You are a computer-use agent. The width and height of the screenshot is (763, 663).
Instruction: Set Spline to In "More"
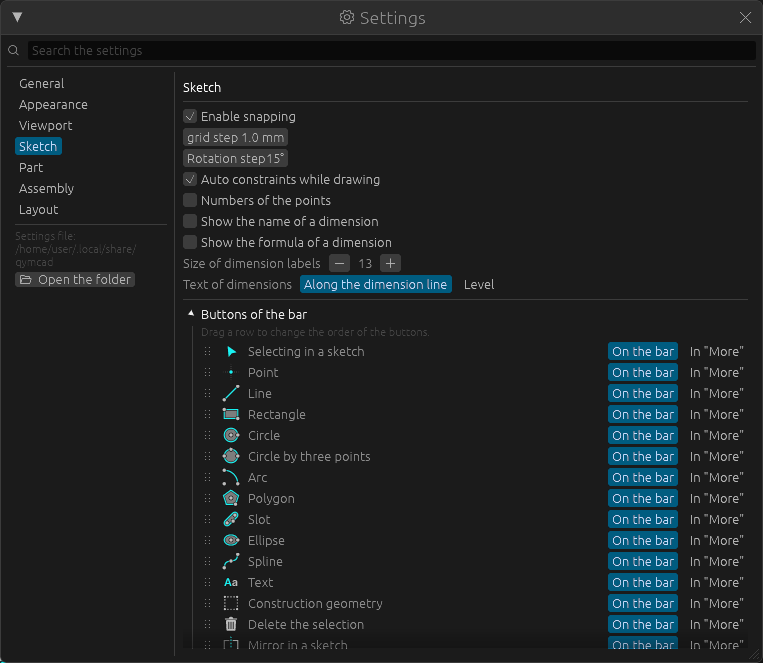coord(716,561)
